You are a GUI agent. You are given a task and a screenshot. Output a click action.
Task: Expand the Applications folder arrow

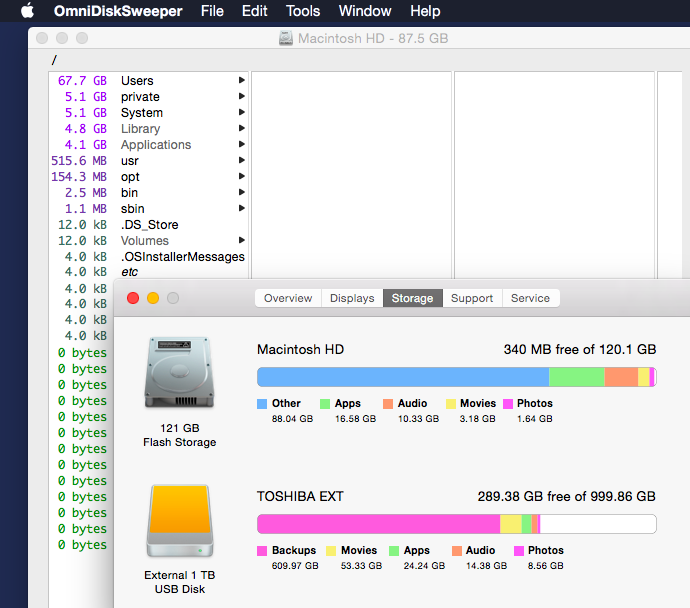[x=242, y=144]
